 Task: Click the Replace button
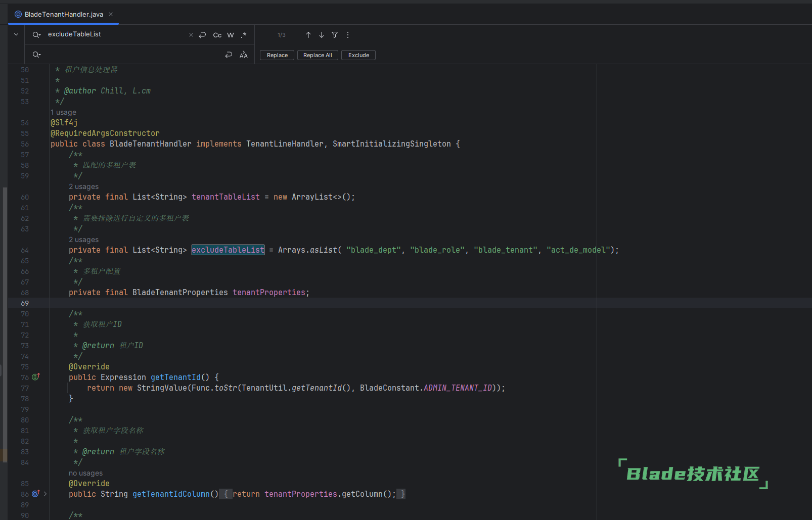pos(277,55)
